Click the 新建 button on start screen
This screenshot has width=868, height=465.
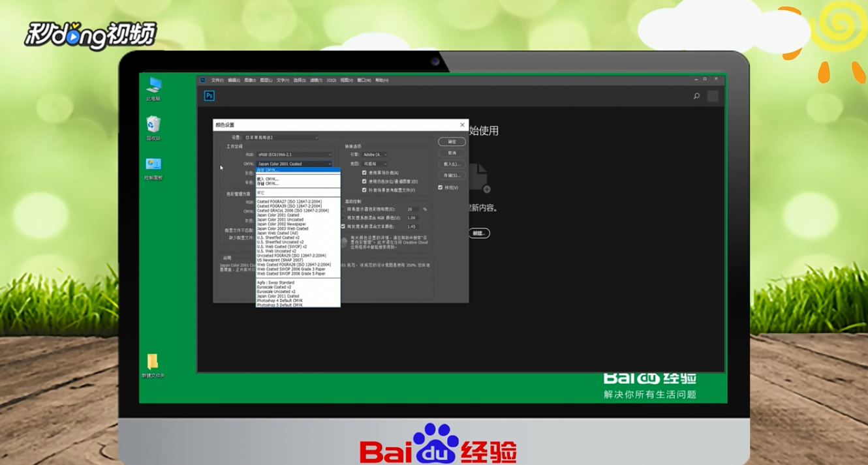pos(479,233)
